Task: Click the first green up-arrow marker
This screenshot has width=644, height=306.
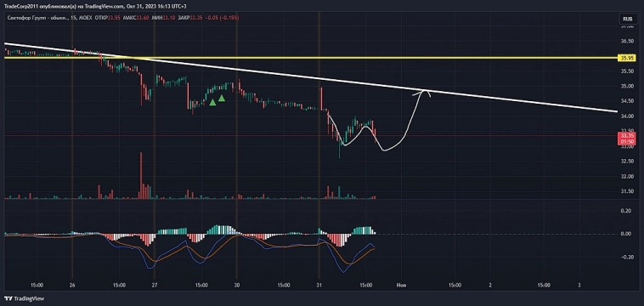Action: click(x=212, y=102)
